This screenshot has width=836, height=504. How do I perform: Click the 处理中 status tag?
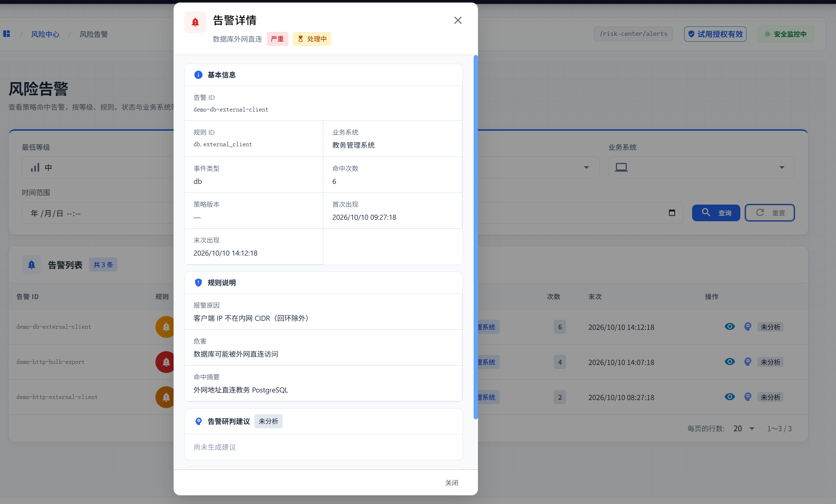(312, 39)
